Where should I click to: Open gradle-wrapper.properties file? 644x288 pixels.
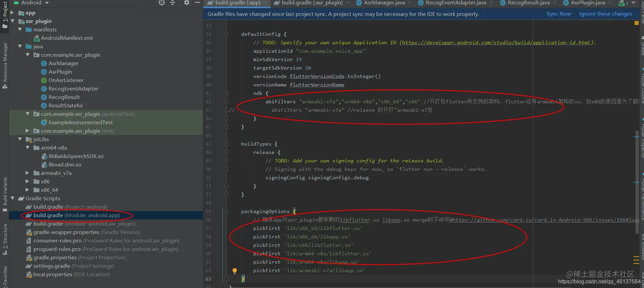(83, 232)
